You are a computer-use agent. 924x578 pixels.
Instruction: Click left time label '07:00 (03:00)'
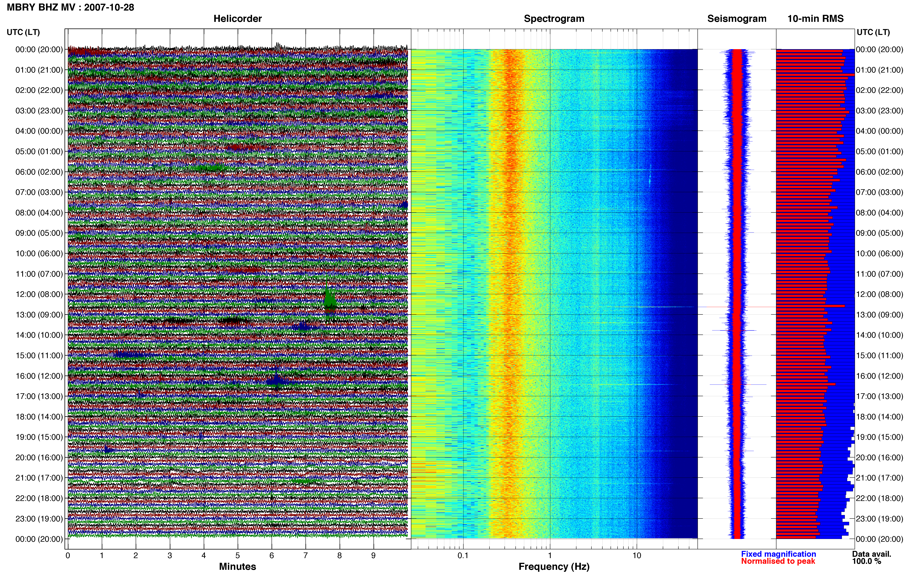coord(39,192)
